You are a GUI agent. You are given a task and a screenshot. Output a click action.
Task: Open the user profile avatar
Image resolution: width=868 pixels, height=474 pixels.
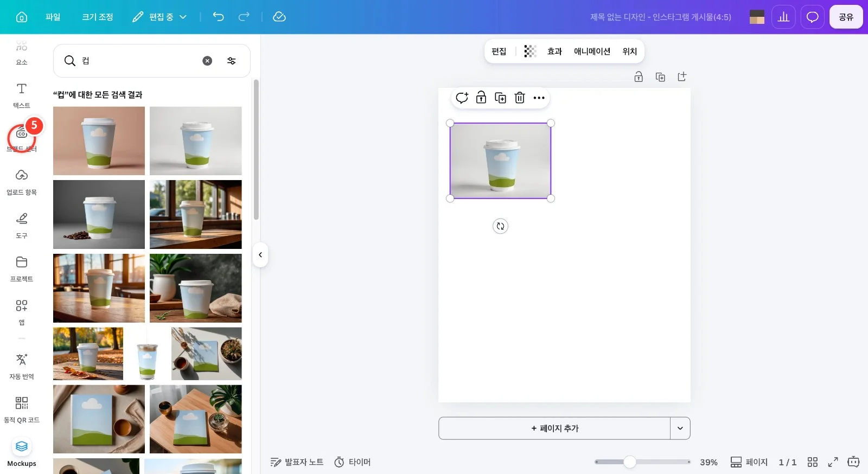click(757, 17)
